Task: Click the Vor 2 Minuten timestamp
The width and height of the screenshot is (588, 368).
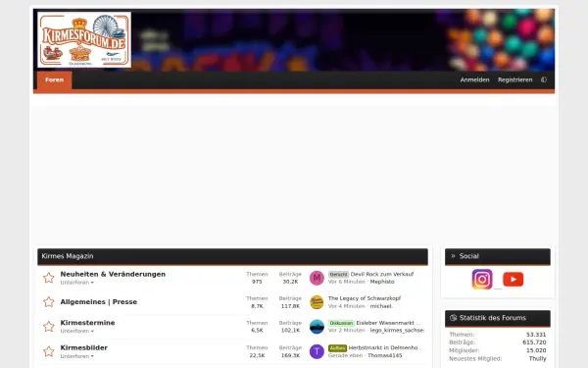Action: 347,331
